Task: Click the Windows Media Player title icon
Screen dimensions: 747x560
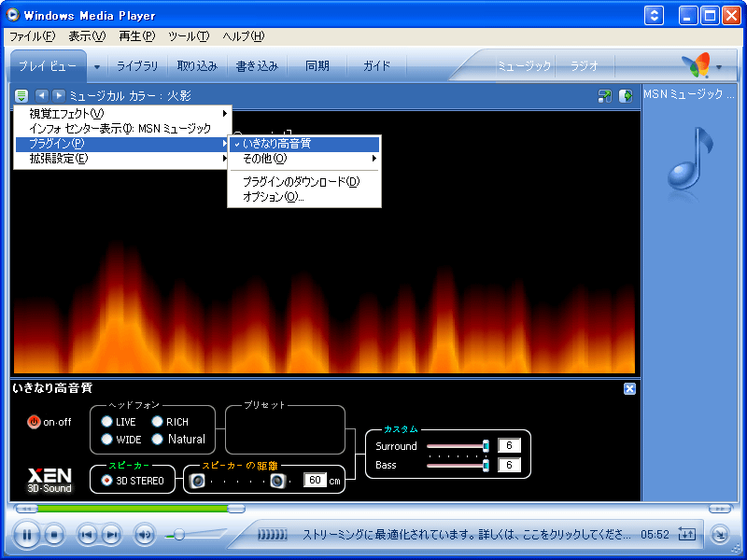Action: 13,15
